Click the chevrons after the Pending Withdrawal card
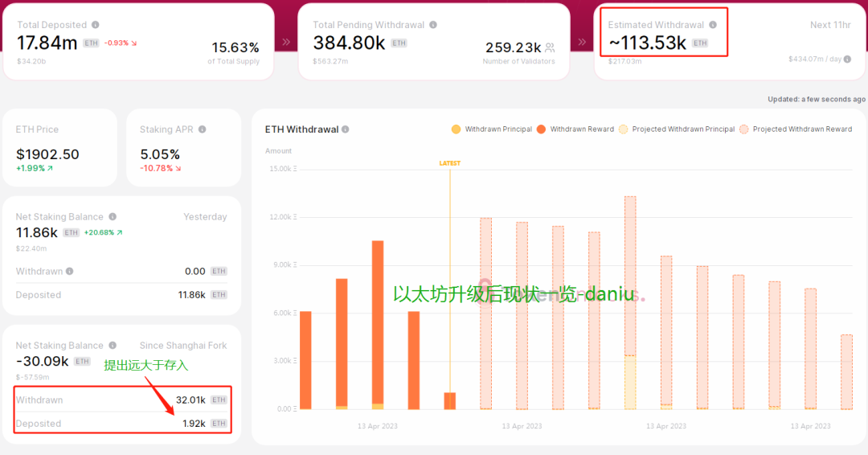The image size is (868, 455). pos(582,42)
